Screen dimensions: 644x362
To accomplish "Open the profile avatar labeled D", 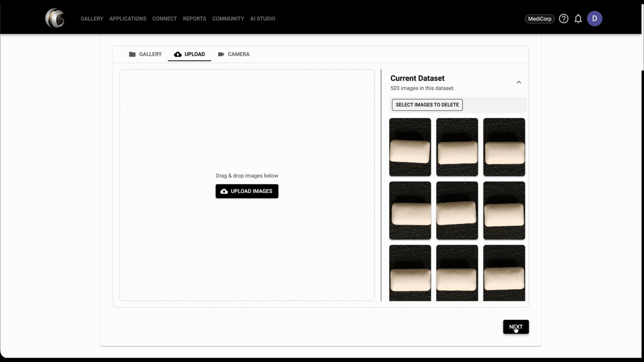I will coord(595,18).
